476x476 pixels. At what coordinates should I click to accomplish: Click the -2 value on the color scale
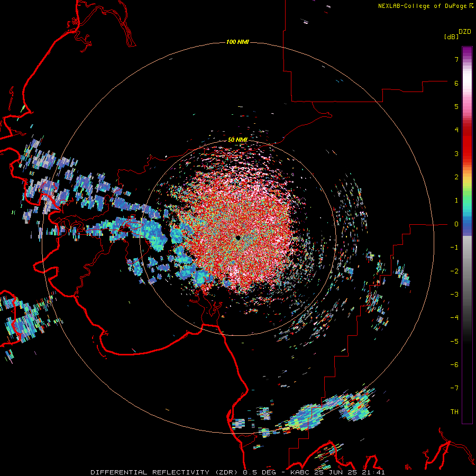coord(454,271)
